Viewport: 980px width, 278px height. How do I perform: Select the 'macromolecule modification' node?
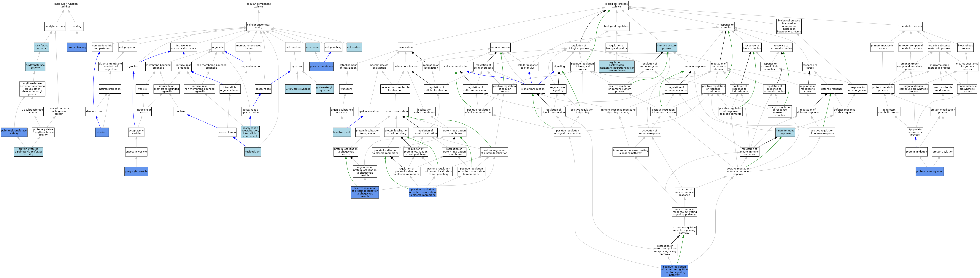point(943,89)
